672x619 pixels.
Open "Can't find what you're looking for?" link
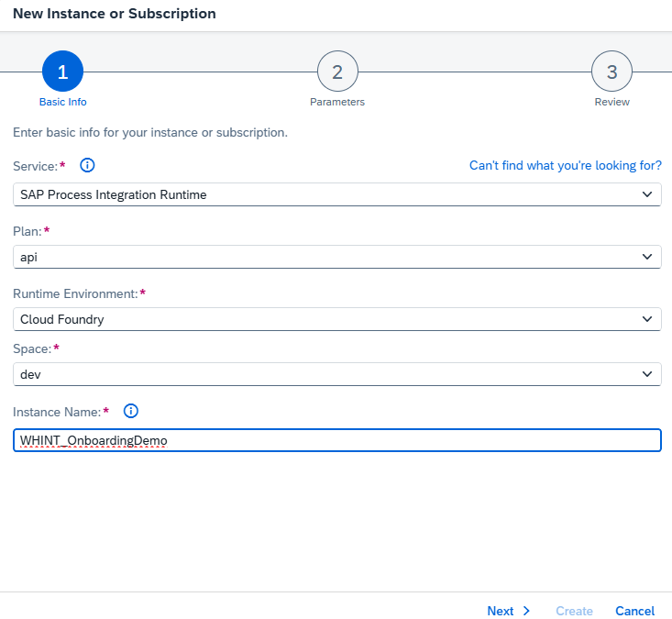[x=565, y=166]
